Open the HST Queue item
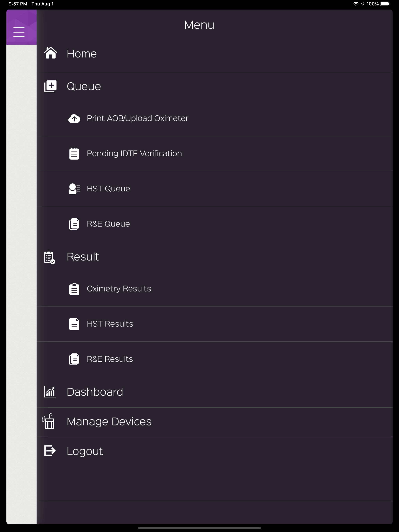 tap(215, 189)
